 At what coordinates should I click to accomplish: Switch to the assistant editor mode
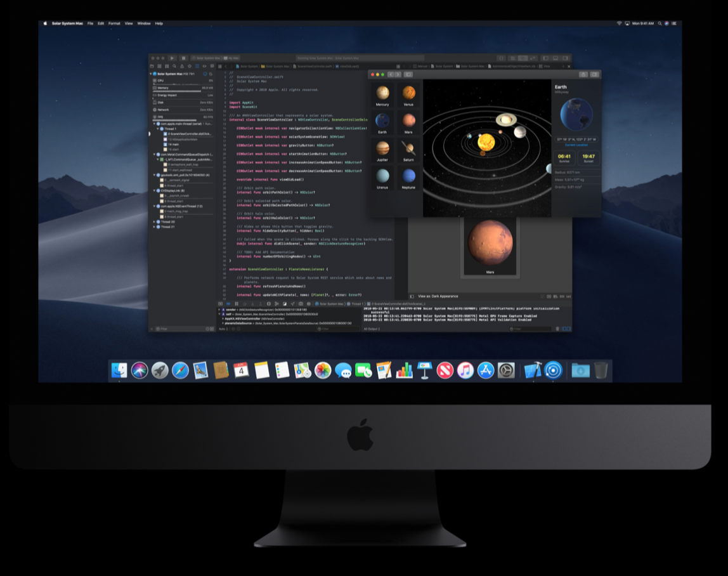(x=523, y=58)
